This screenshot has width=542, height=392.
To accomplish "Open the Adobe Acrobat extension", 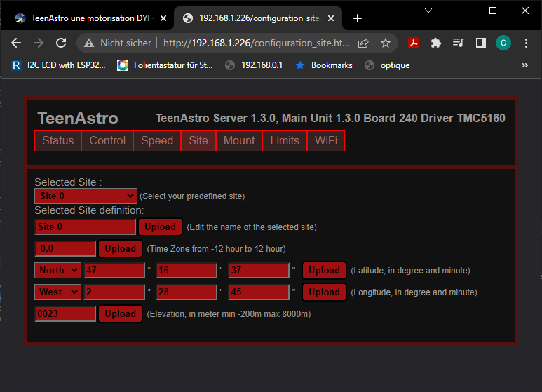I will 414,43.
